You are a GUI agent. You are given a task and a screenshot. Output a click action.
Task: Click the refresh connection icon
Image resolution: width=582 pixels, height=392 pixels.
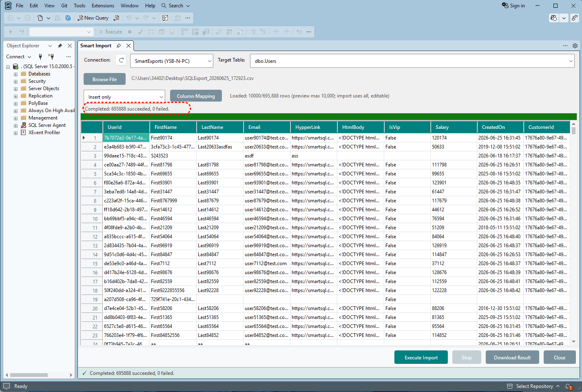pyautogui.click(x=121, y=60)
